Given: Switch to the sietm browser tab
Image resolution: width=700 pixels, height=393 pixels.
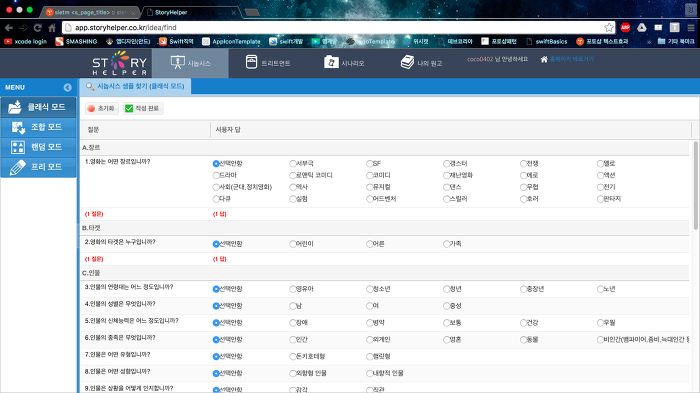Looking at the screenshot, I should coord(91,13).
